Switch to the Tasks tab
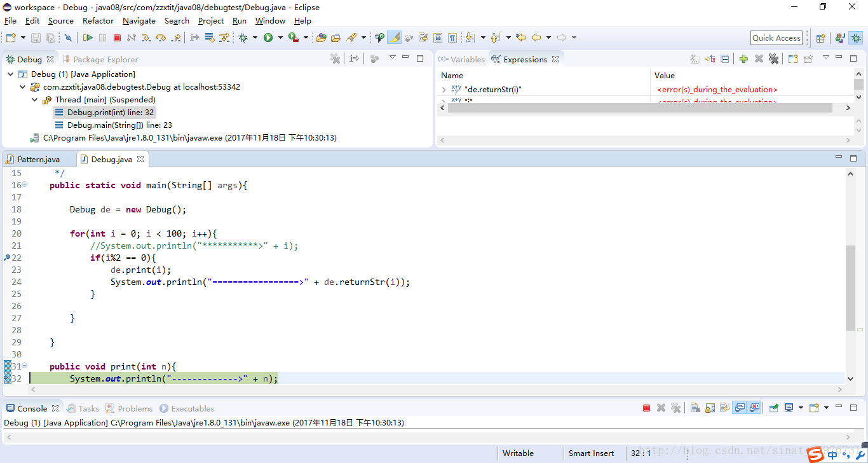Viewport: 868px width, 463px height. click(83, 408)
